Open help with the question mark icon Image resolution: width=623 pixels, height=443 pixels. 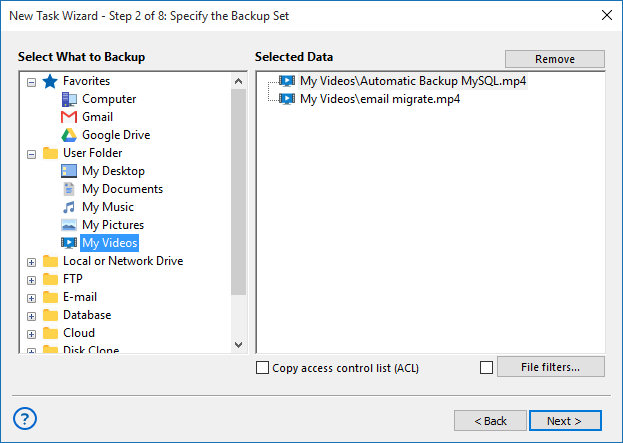(x=25, y=419)
